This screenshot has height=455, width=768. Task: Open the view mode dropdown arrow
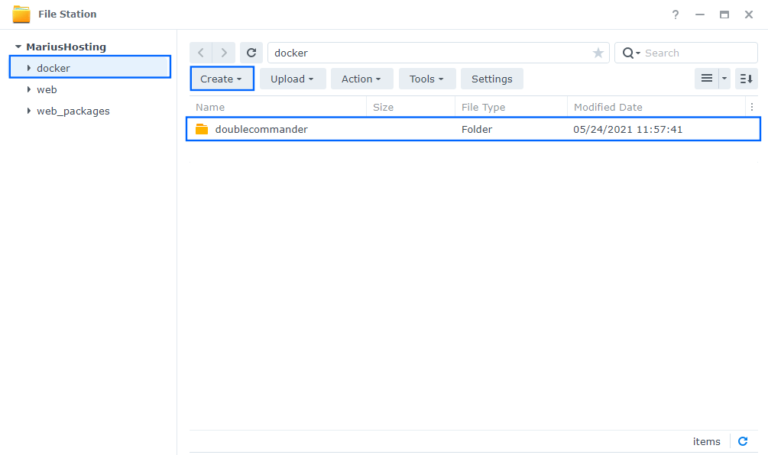click(x=725, y=79)
